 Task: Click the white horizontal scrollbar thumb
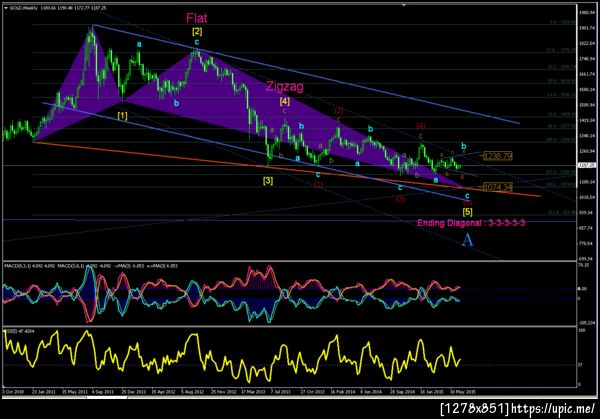pos(107,398)
